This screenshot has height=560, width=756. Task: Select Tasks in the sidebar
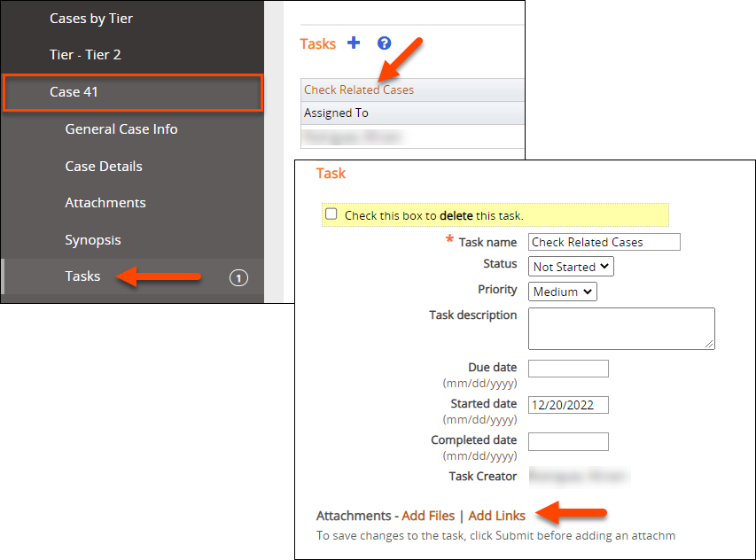click(82, 276)
